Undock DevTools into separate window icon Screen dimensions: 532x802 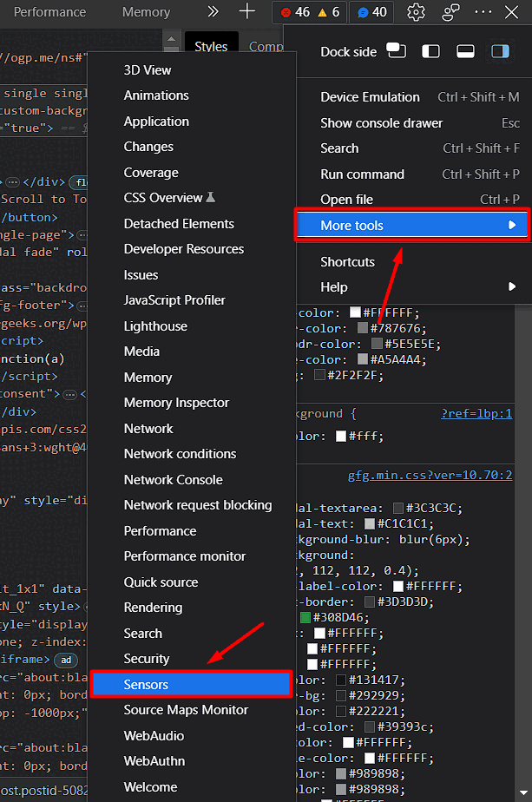[x=397, y=51]
